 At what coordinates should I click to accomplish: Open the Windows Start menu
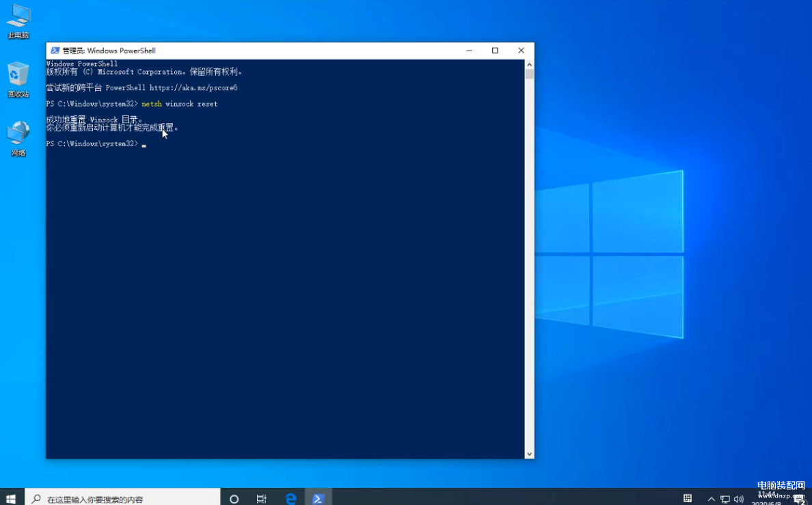pyautogui.click(x=12, y=498)
